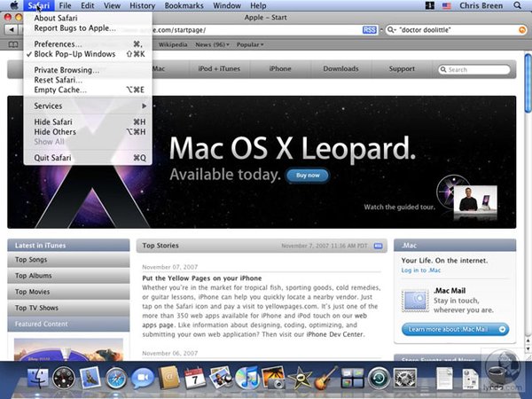532x399 pixels.
Task: Open the View menu
Action: tap(112, 6)
